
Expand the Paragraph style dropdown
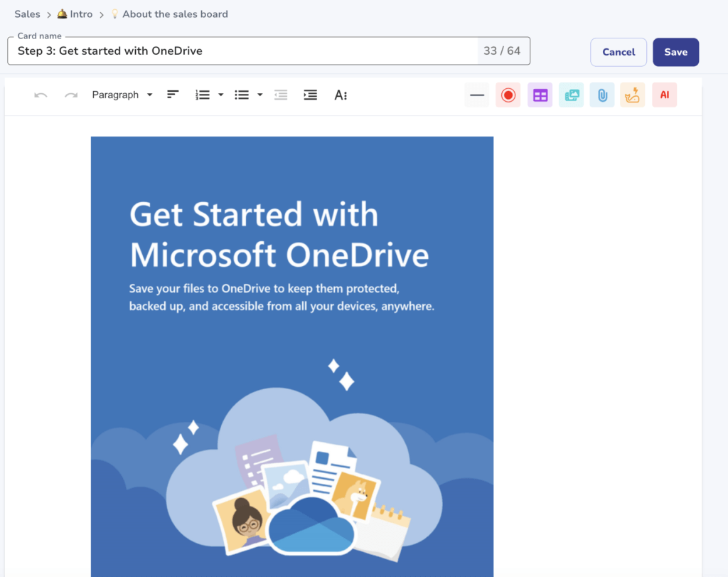pyautogui.click(x=122, y=95)
